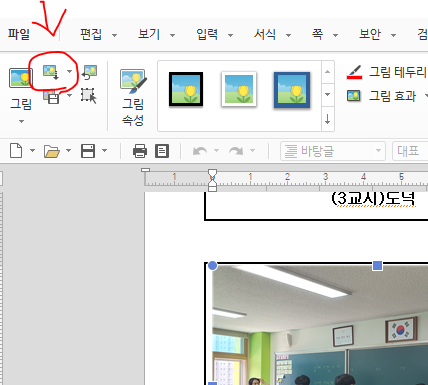Expand the arrow beside 보안 menu

[x=393, y=35]
